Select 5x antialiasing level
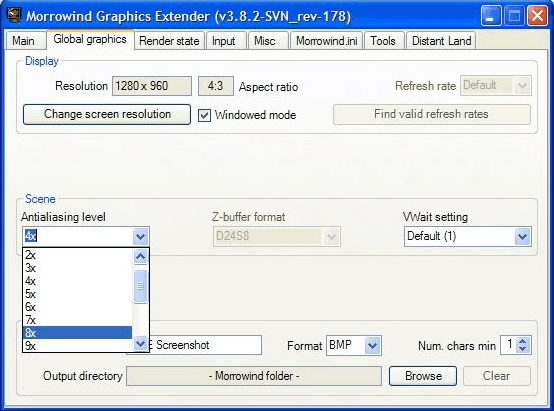The height and width of the screenshot is (411, 554). 77,294
